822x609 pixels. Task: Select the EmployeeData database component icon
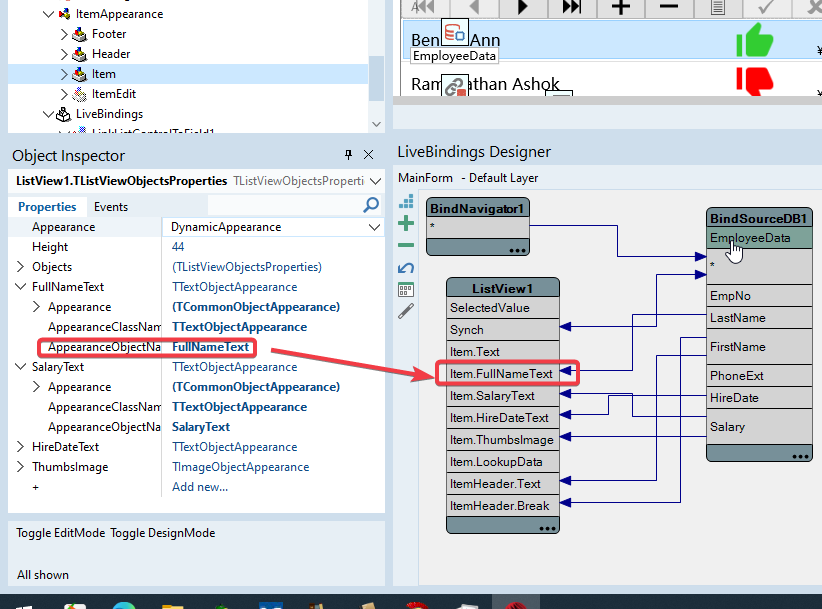pos(455,33)
